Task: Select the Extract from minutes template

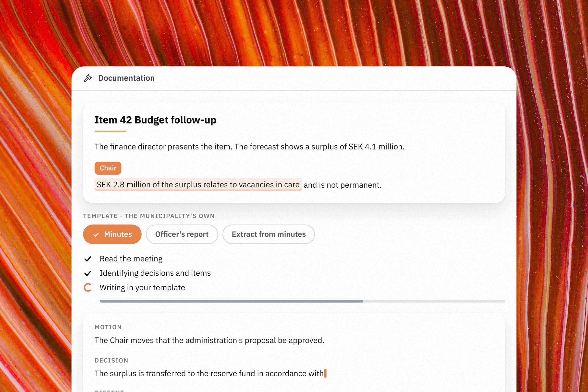Action: pos(269,234)
